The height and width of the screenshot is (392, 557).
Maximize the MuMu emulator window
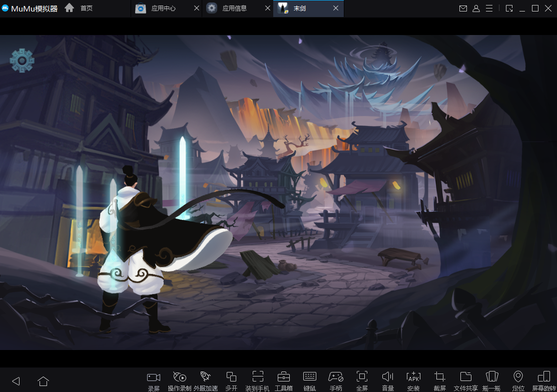click(x=535, y=8)
